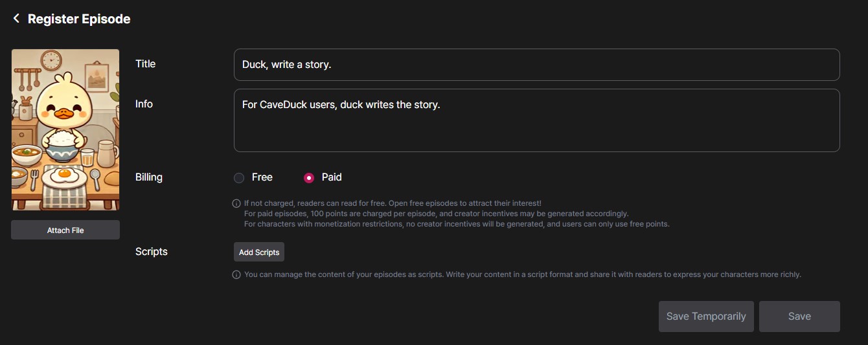Screen dimensions: 868x345
Task: Click the 'If not charged, readers can read' note
Action: click(393, 203)
